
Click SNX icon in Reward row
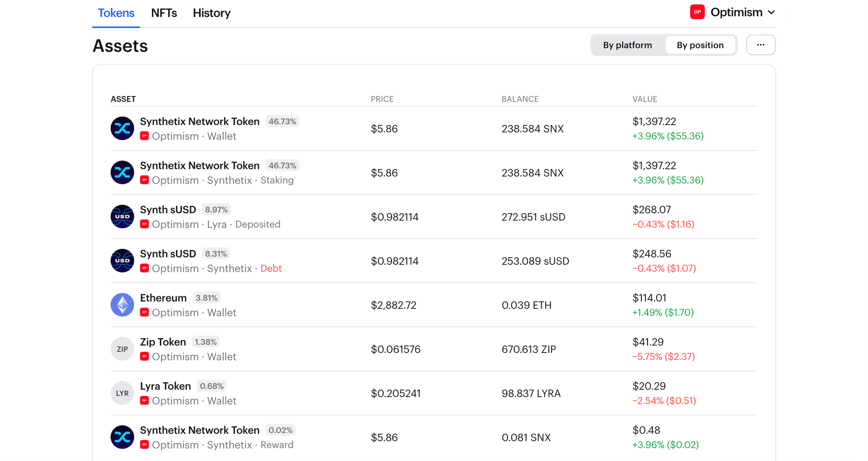pyautogui.click(x=122, y=437)
